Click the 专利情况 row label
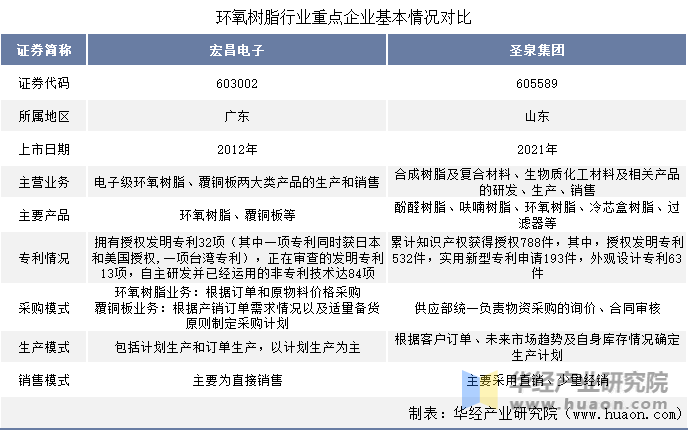Image resolution: width=689 pixels, height=431 pixels. click(44, 257)
